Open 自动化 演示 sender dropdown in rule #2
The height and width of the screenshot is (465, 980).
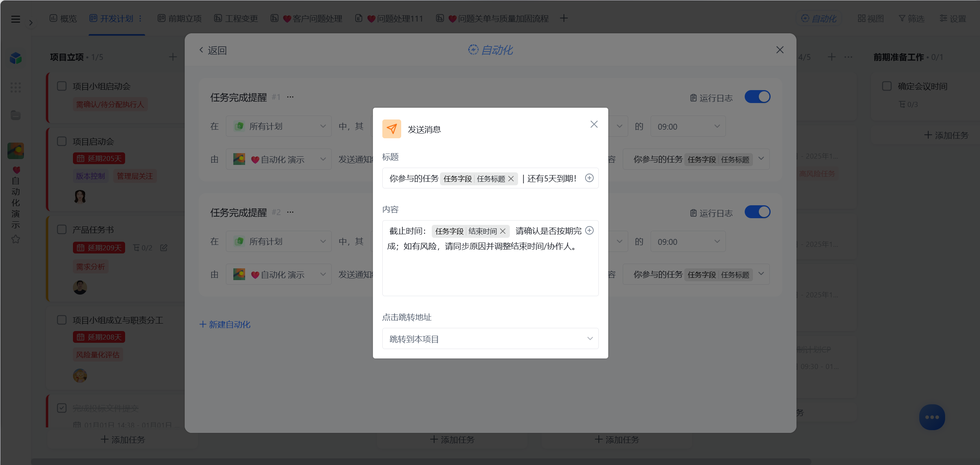click(279, 274)
